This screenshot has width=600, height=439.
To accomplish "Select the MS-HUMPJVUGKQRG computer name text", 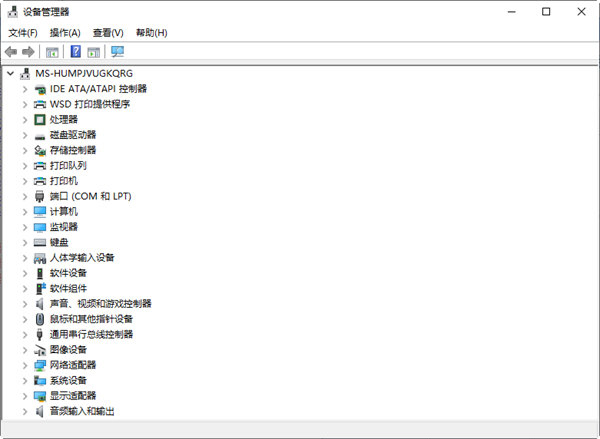I will (x=84, y=73).
